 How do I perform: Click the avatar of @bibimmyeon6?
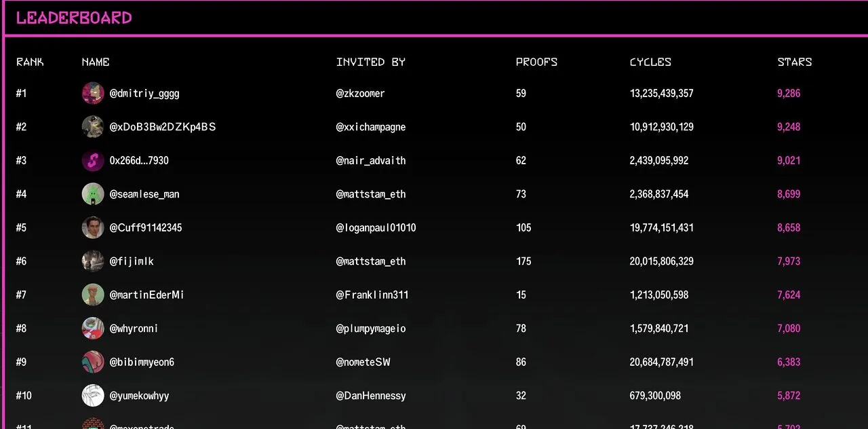[x=93, y=362]
